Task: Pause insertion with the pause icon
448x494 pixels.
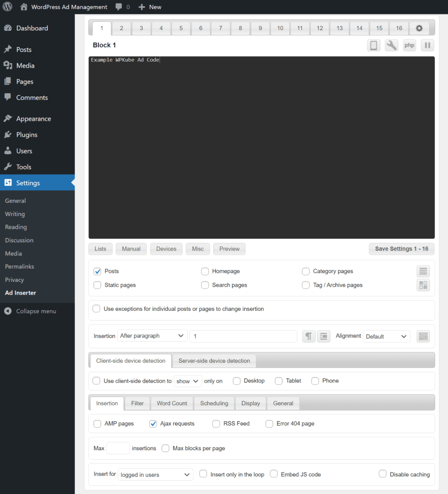Action: point(427,45)
